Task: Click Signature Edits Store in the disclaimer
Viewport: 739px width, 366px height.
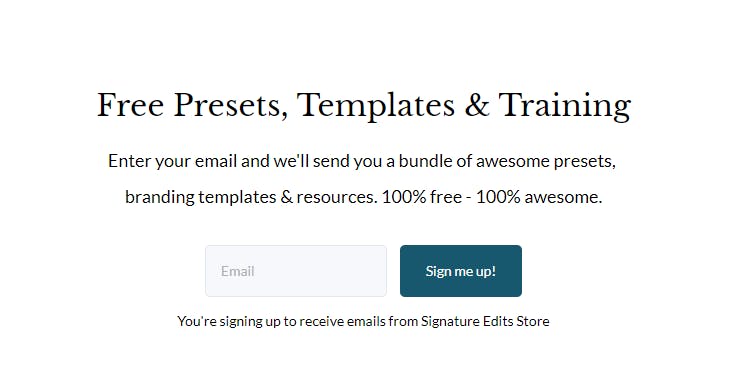Action: pyautogui.click(x=485, y=321)
